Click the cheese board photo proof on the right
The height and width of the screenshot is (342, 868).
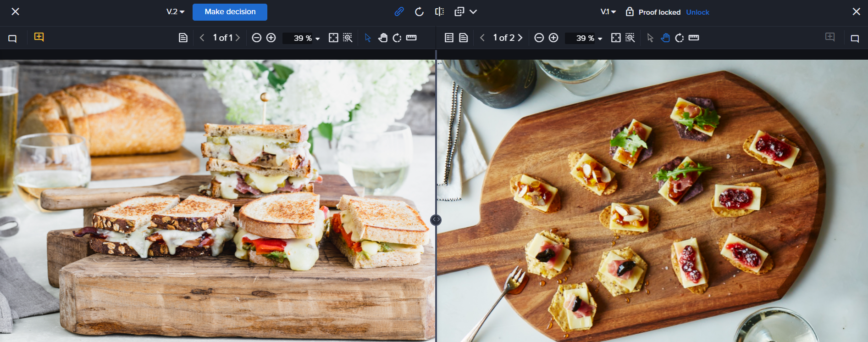pyautogui.click(x=652, y=201)
